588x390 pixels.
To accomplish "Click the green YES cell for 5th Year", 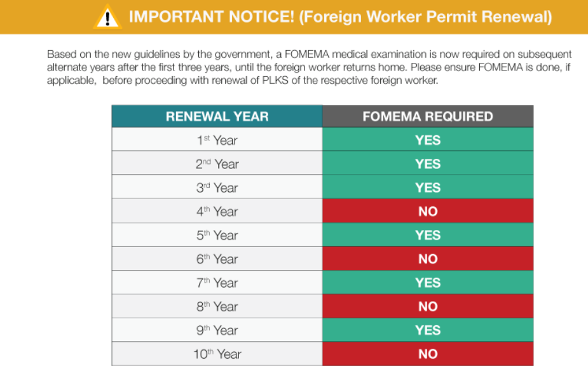I will point(428,235).
